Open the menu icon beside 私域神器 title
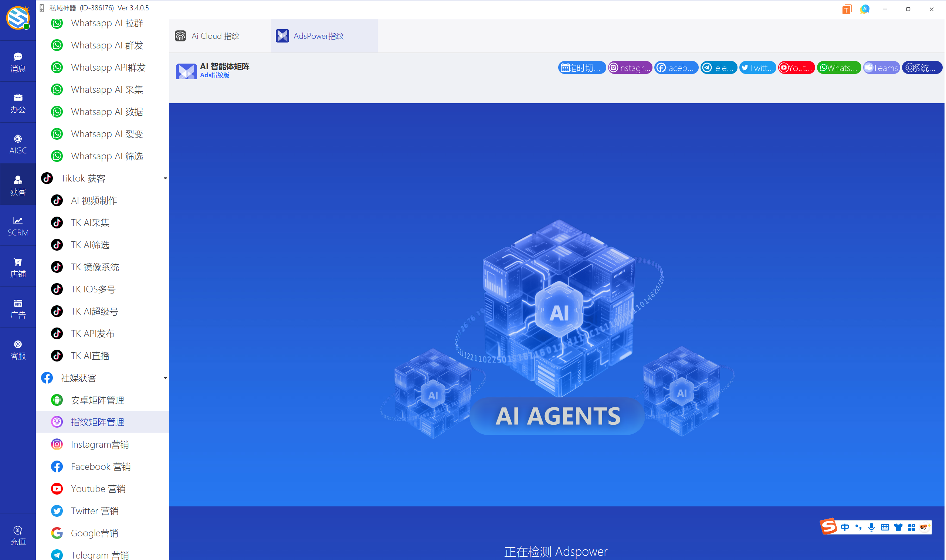 coord(42,8)
